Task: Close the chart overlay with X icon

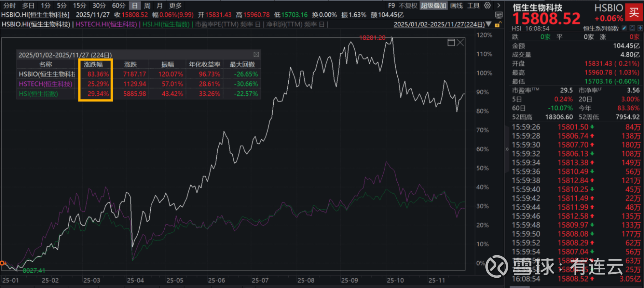Action: pyautogui.click(x=460, y=42)
